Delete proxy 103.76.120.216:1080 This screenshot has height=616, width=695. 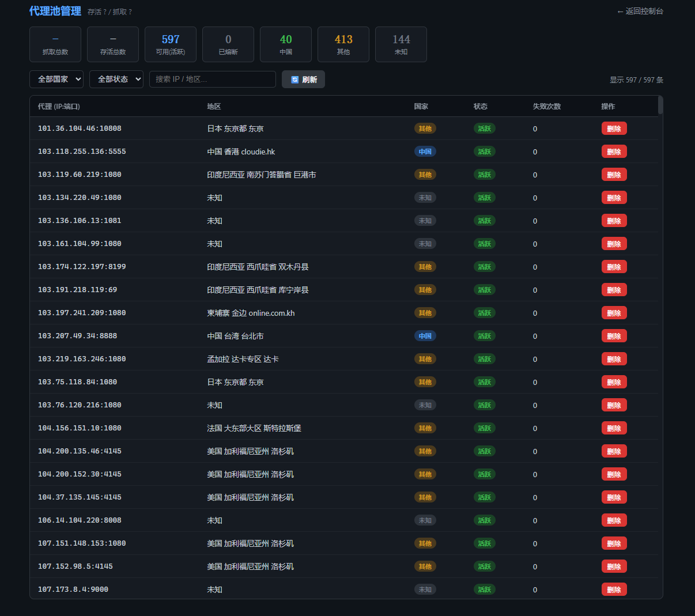pyautogui.click(x=614, y=405)
